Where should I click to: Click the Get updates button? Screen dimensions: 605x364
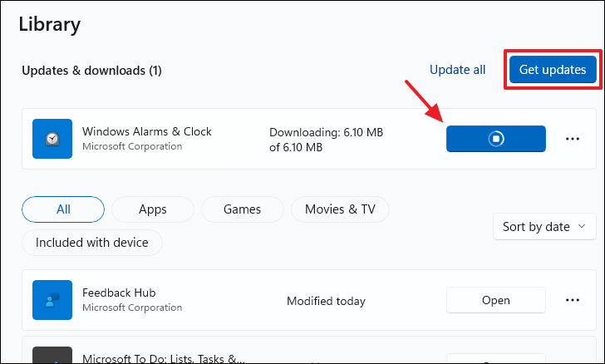click(553, 70)
